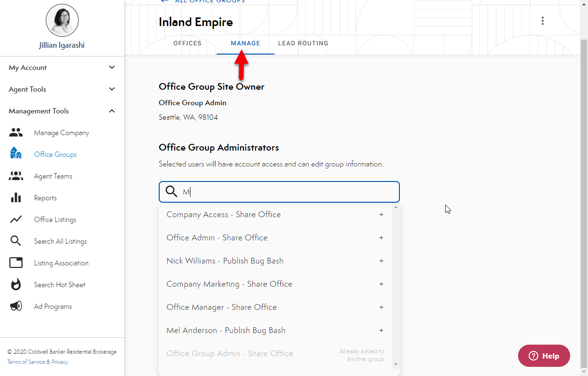
Task: Open the three-dot more options menu
Action: pyautogui.click(x=543, y=21)
